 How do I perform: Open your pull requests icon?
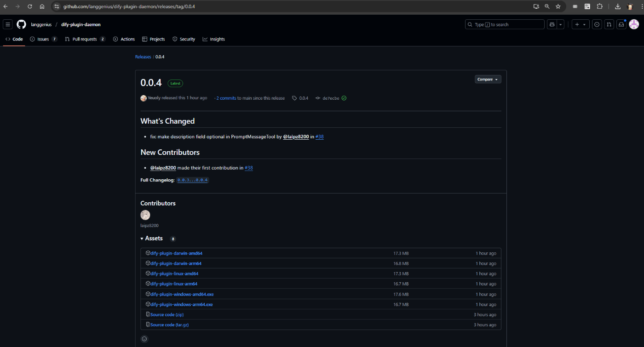pyautogui.click(x=609, y=24)
